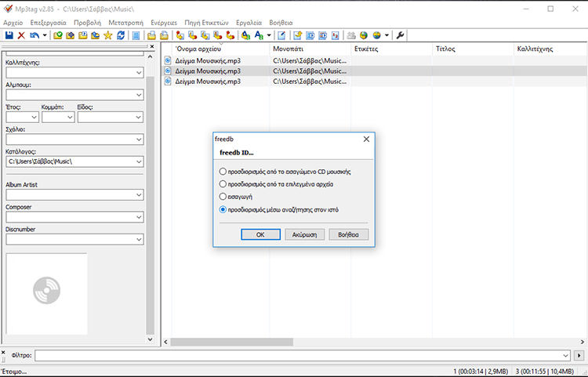588x377 pixels.
Task: Click the folder icon with green checkmark
Action: (58, 35)
